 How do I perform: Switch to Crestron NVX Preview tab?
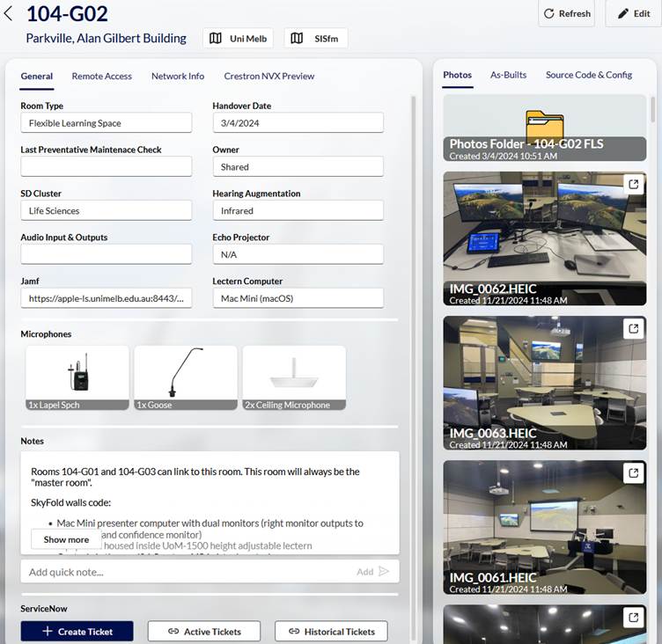click(x=268, y=77)
